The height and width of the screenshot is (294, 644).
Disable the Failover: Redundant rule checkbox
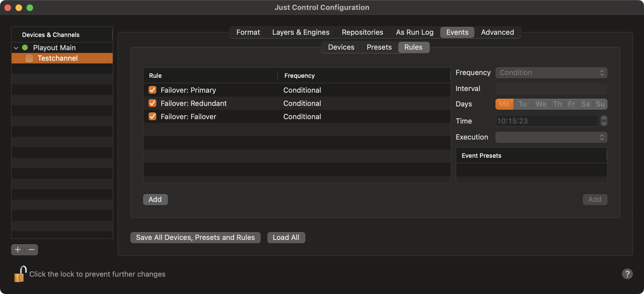[x=152, y=103]
